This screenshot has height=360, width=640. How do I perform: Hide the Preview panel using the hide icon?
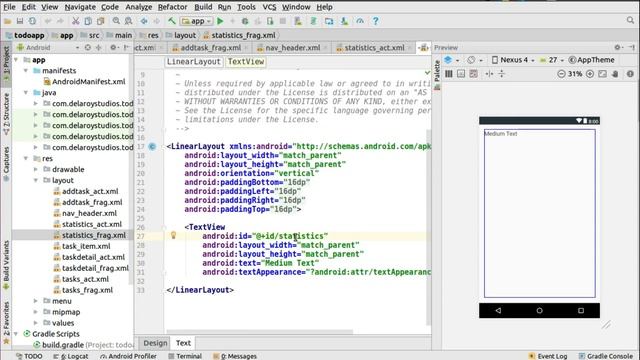(631, 47)
